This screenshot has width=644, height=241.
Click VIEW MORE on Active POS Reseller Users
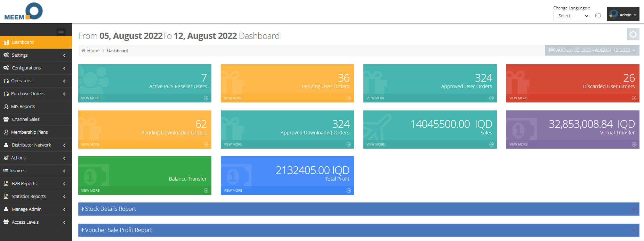pos(90,98)
